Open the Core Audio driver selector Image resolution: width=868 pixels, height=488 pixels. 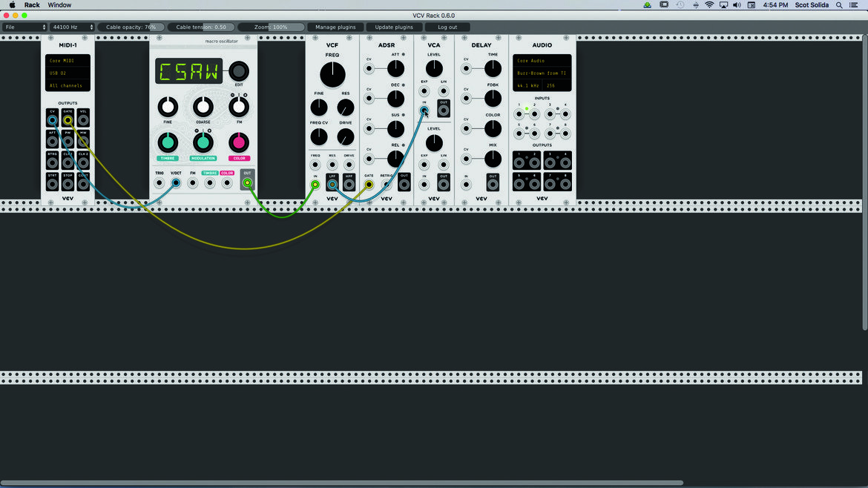pyautogui.click(x=542, y=61)
